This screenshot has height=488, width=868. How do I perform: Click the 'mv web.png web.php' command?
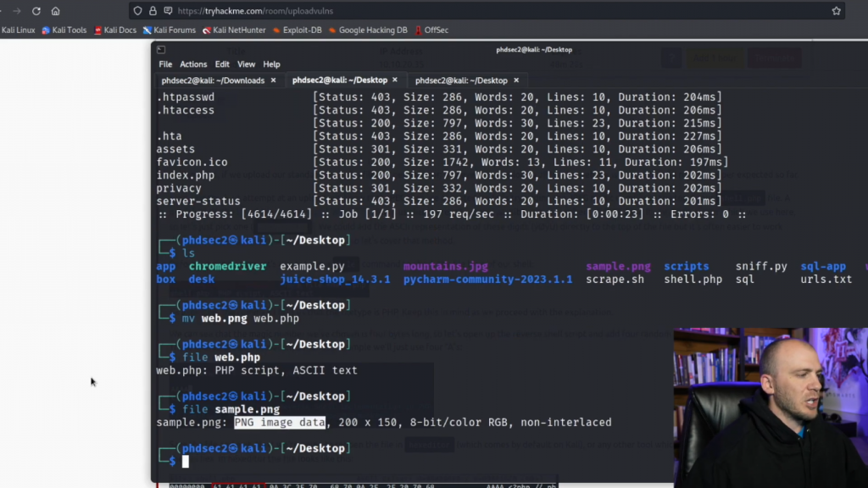(240, 319)
